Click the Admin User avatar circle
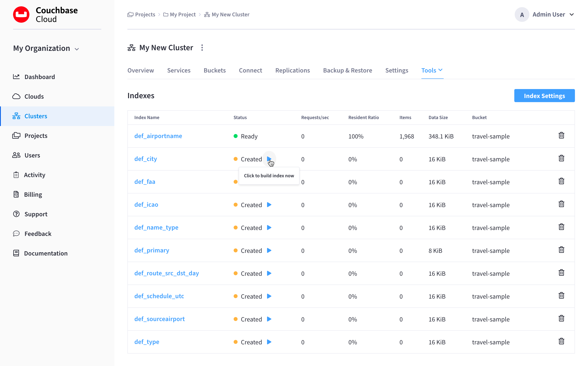Screen dimensions: 588x366 522,15
